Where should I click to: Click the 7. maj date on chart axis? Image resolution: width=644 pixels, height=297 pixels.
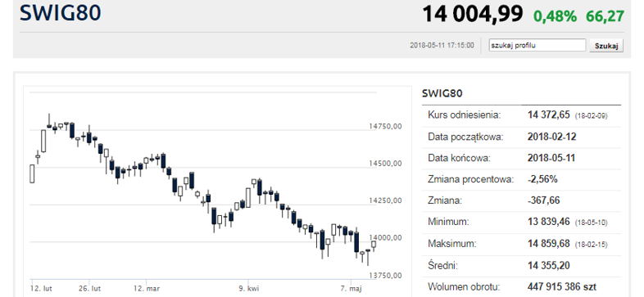coord(351,289)
